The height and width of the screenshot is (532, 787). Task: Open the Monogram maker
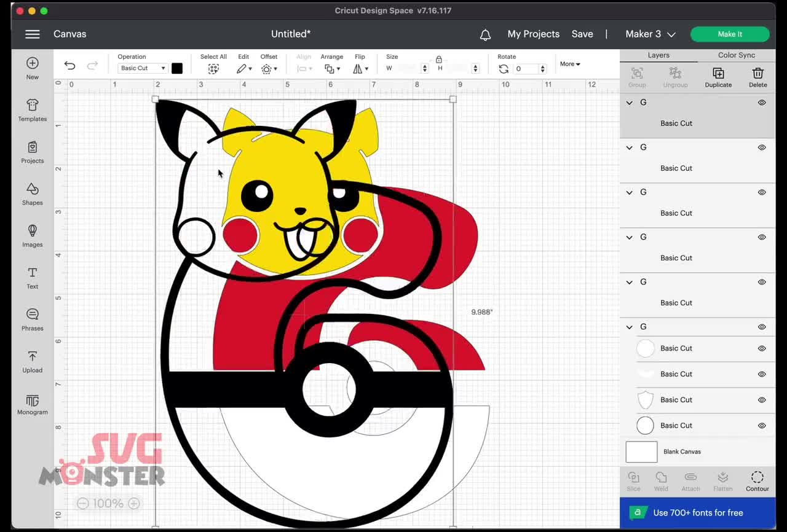click(32, 404)
